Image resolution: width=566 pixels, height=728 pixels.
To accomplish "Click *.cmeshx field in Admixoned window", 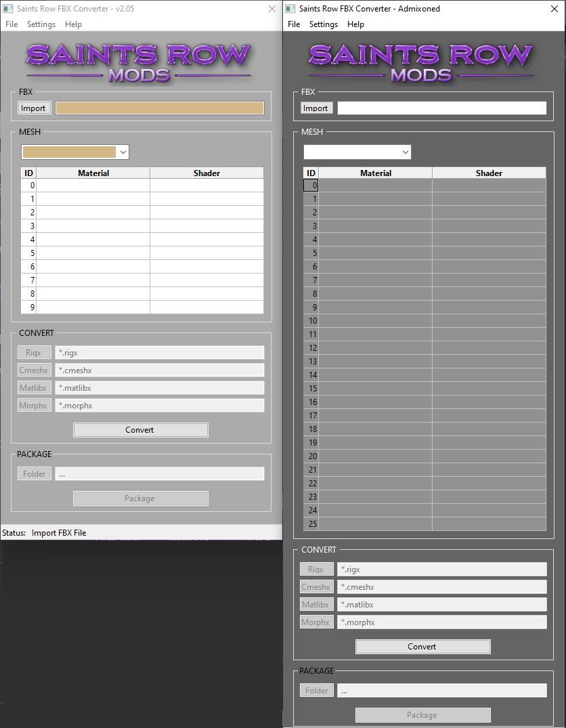I will coord(442,587).
